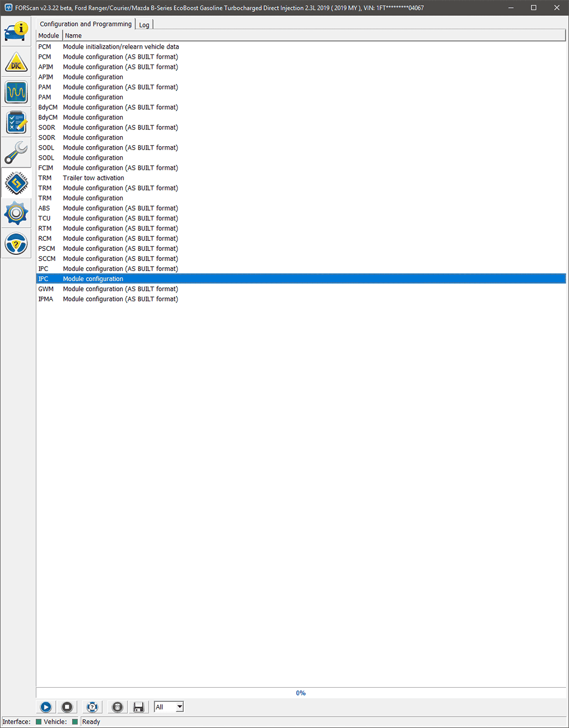
Task: Click the floppy disk save icon
Action: 138,707
